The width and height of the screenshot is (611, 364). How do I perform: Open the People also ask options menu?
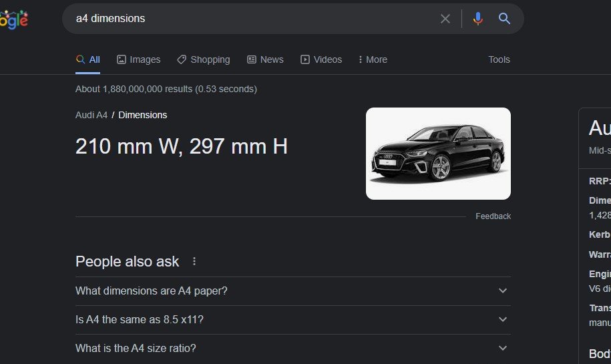point(194,262)
